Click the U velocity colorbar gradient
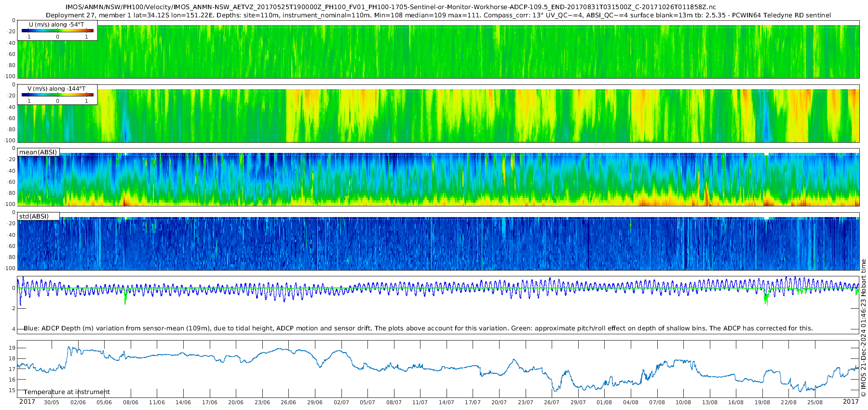The height and width of the screenshot is (410, 868). click(x=57, y=30)
